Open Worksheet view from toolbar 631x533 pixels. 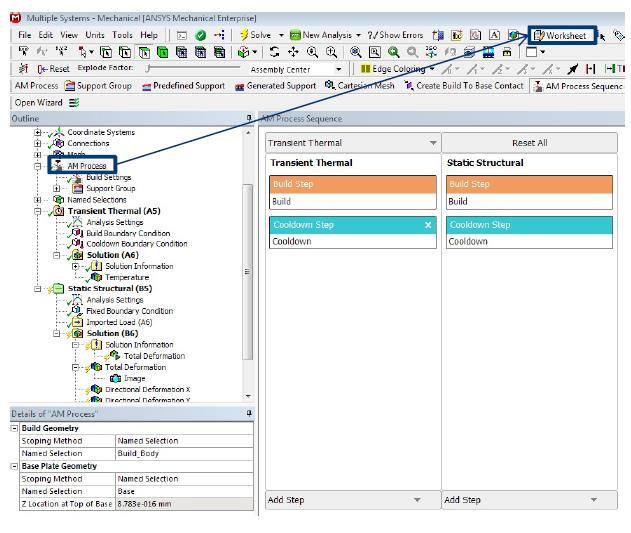[x=560, y=35]
